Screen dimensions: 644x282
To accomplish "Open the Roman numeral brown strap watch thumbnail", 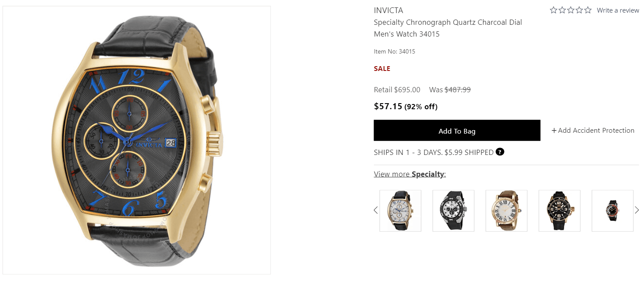I will [x=506, y=211].
